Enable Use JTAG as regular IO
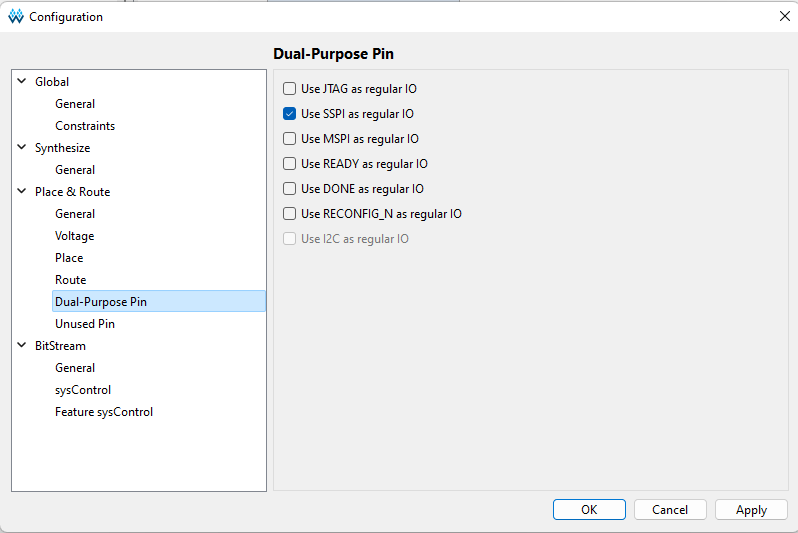This screenshot has height=533, width=798. 290,89
